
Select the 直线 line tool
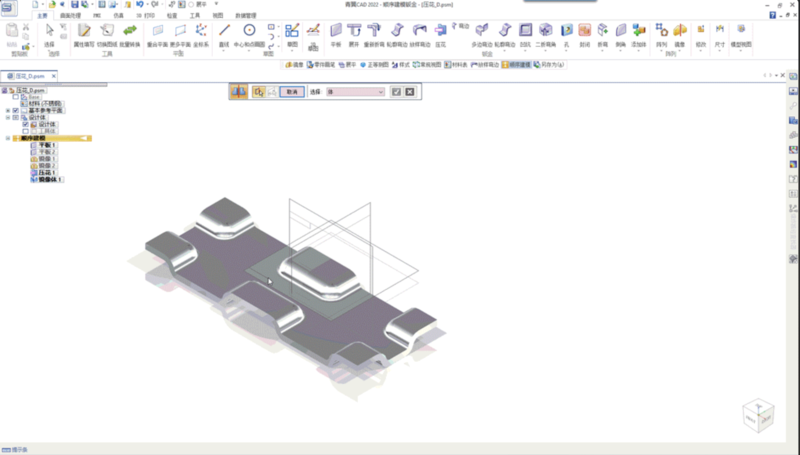[224, 34]
